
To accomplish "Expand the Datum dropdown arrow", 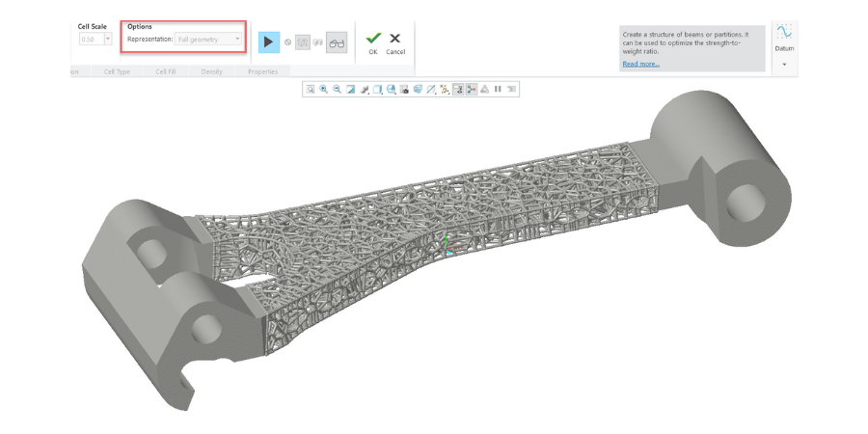I will [784, 64].
